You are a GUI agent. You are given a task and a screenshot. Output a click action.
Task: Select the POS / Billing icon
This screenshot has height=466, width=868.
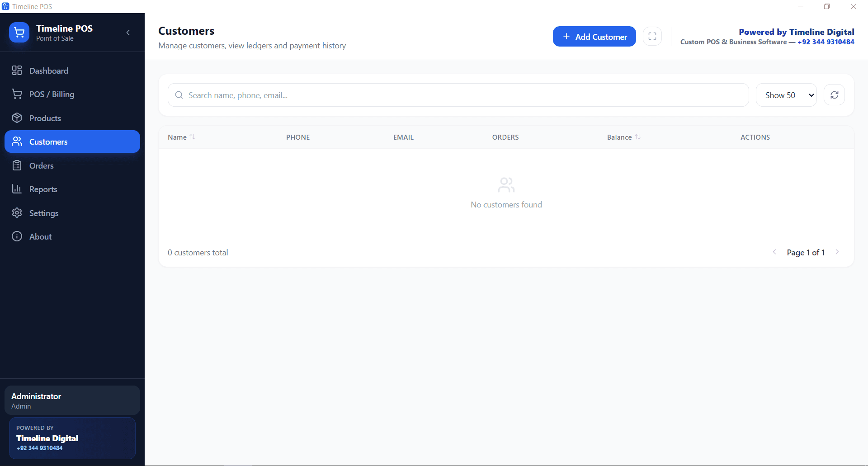[x=17, y=94]
